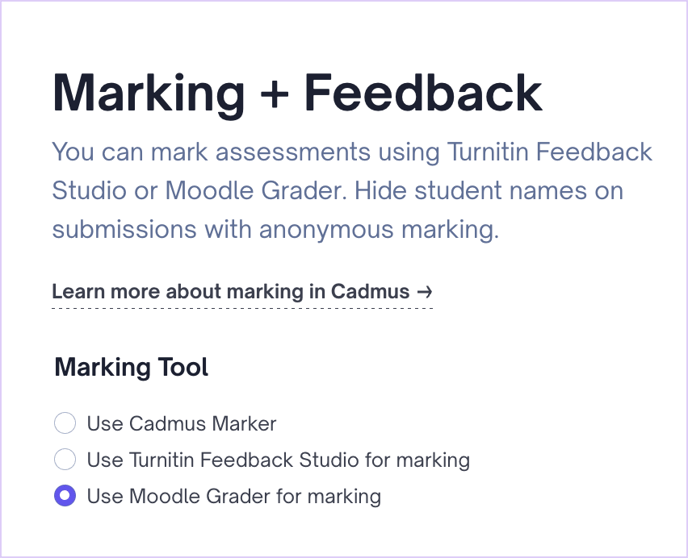The height and width of the screenshot is (558, 688).
Task: Click the selected Moodle Grader radio button
Action: [65, 496]
